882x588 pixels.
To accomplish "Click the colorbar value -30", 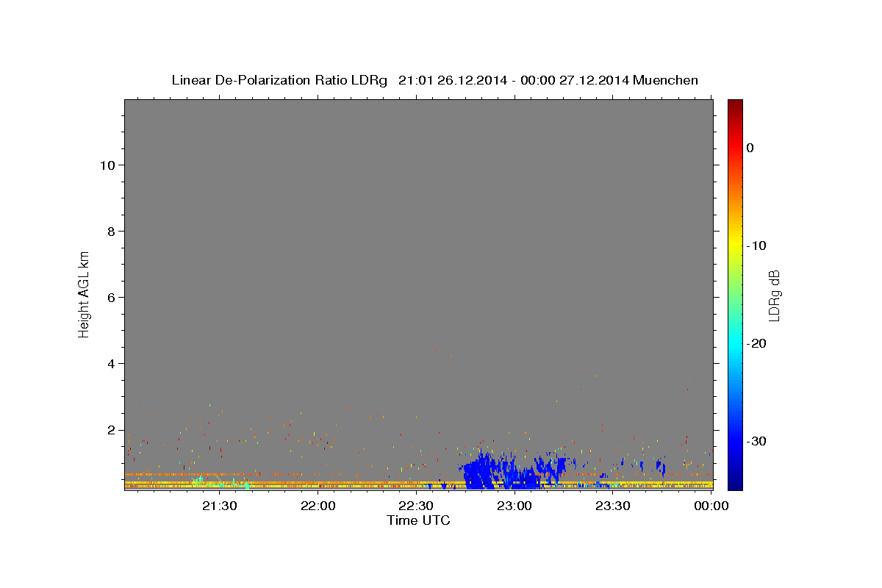I will (757, 441).
